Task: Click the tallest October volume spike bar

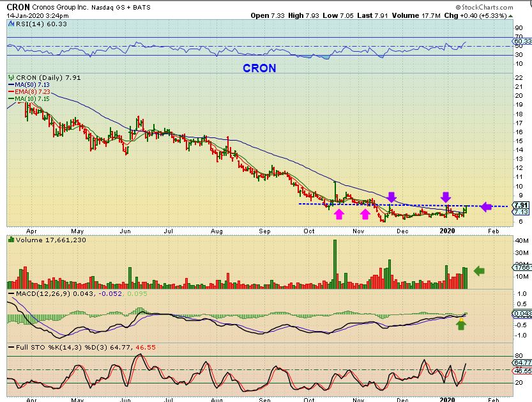Action: [x=335, y=264]
